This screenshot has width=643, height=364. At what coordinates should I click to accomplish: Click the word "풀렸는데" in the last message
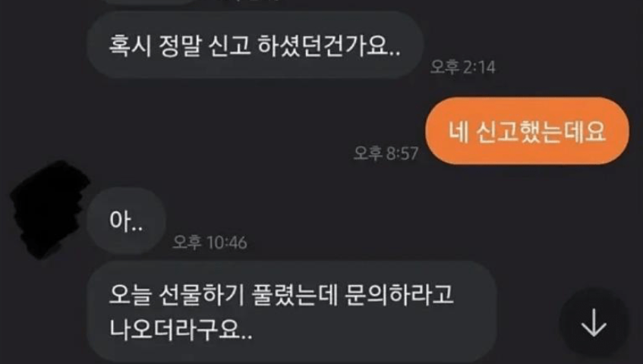pos(295,295)
